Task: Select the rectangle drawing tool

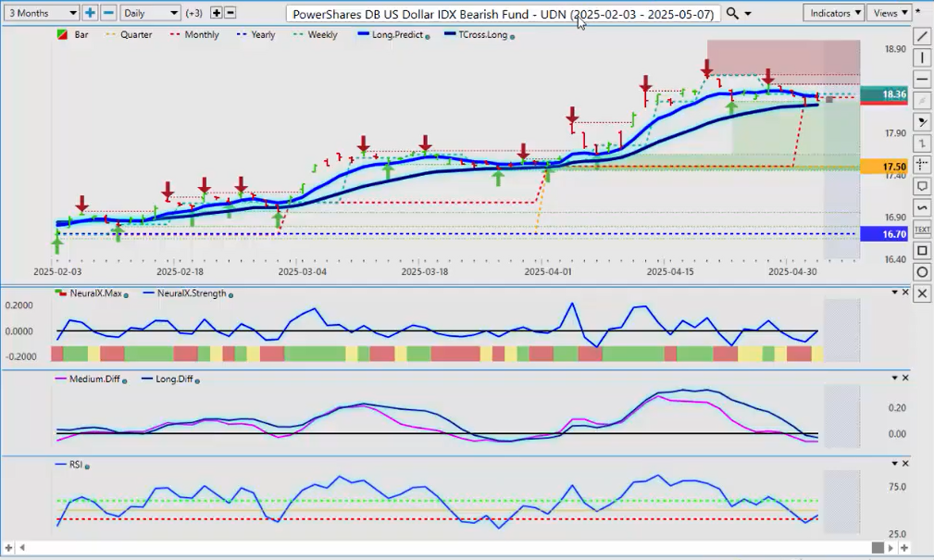Action: 922,251
